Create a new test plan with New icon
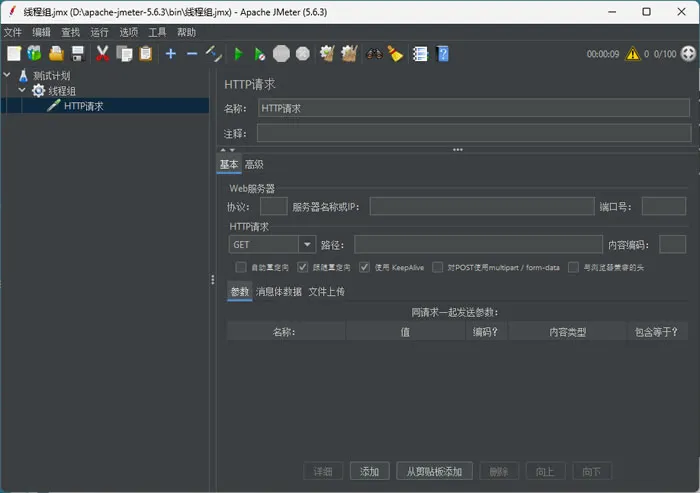The image size is (700, 493). click(14, 54)
